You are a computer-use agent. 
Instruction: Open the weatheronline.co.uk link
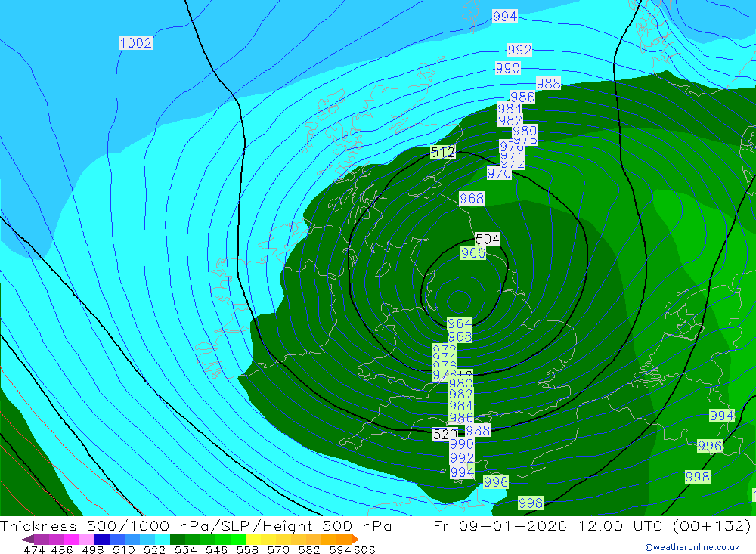click(x=692, y=547)
